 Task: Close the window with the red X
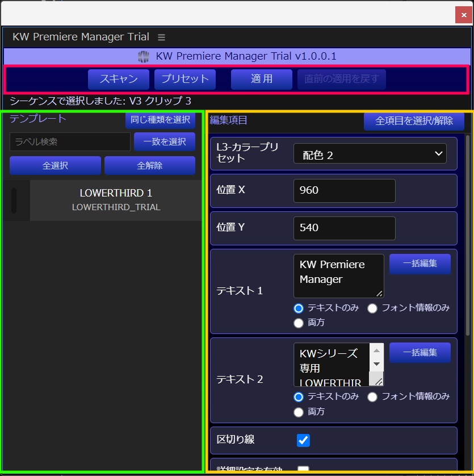pyautogui.click(x=464, y=15)
